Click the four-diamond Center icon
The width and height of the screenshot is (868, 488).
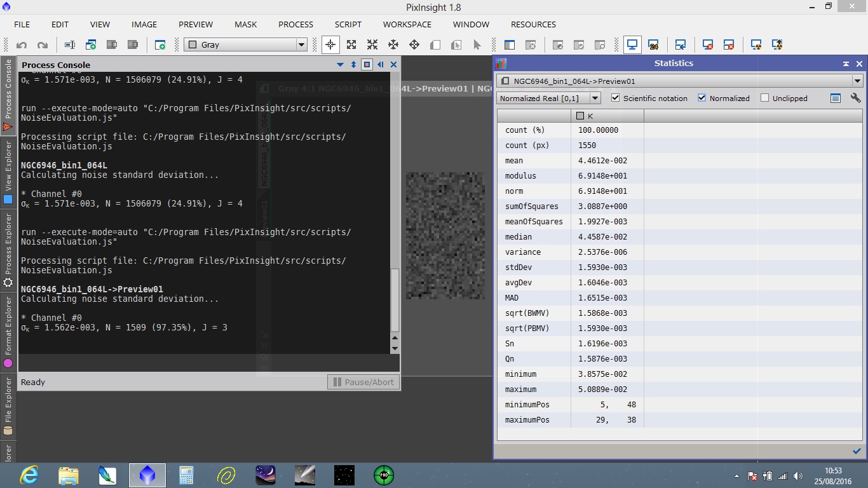pyautogui.click(x=414, y=44)
